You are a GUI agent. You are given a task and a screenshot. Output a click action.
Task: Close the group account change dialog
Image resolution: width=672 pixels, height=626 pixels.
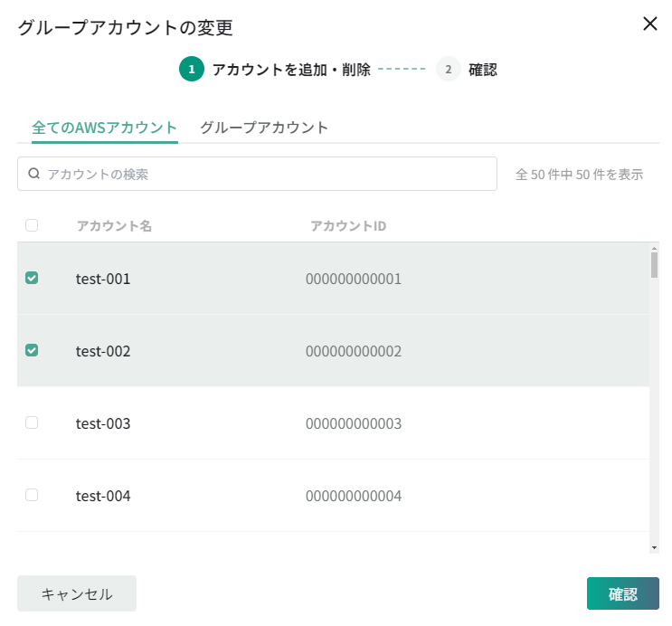coord(649,24)
